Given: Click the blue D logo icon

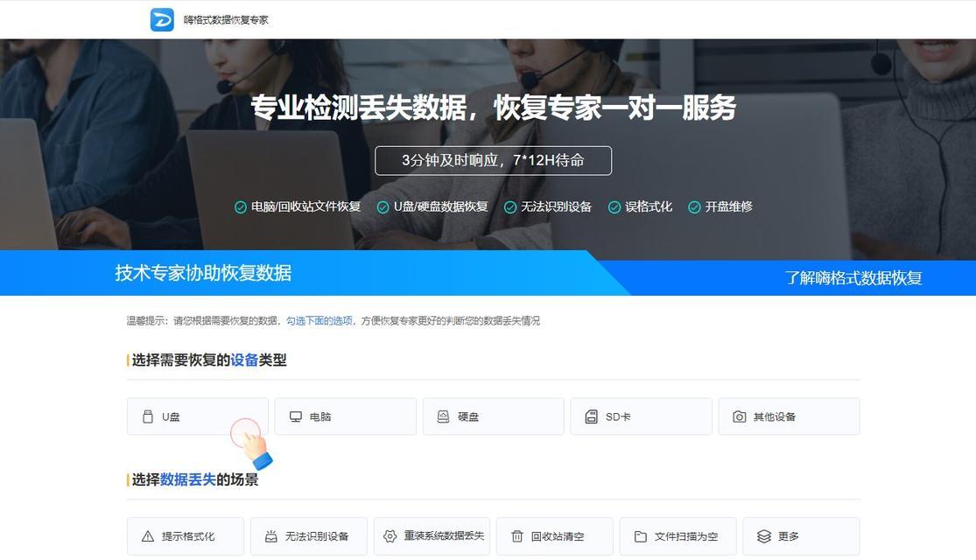Looking at the screenshot, I should (x=162, y=20).
